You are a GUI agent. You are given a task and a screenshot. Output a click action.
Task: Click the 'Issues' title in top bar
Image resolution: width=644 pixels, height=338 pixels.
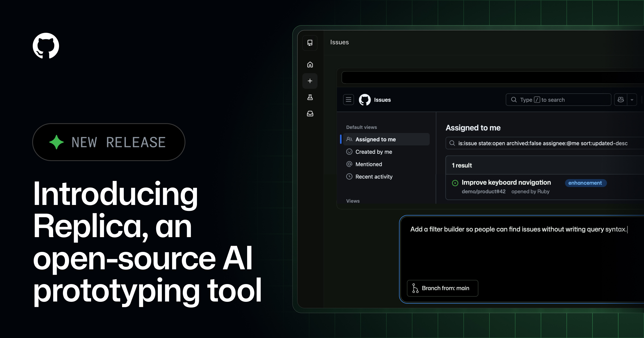coord(339,42)
